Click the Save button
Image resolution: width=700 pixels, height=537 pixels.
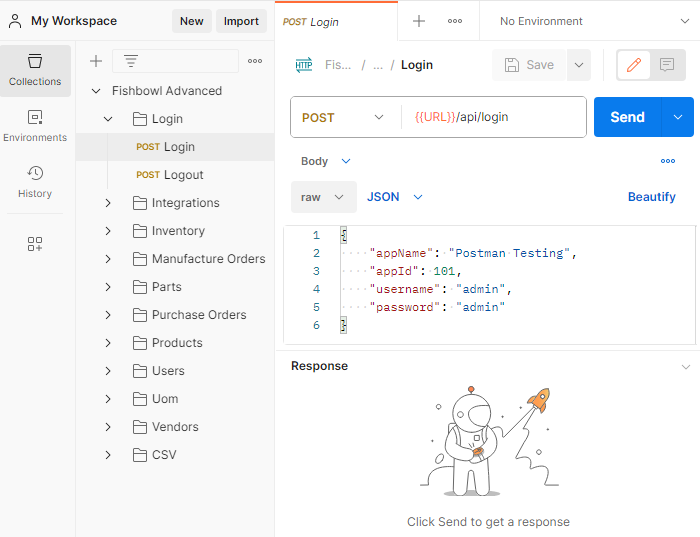529,65
